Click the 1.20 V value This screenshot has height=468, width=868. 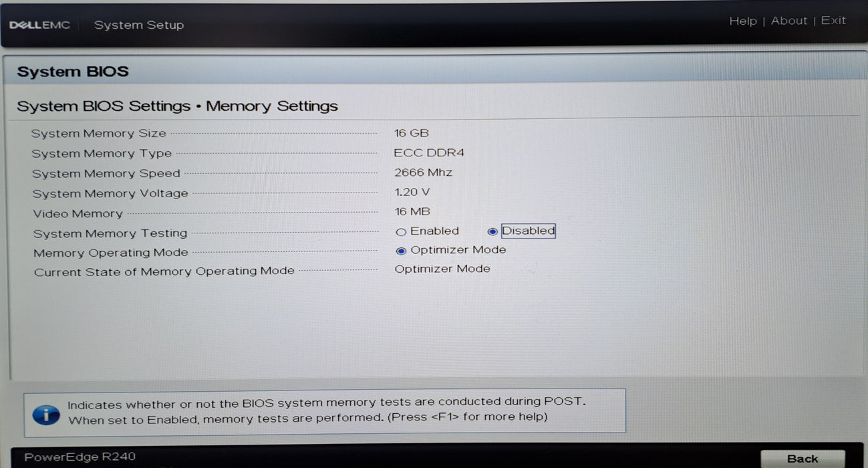coord(412,192)
